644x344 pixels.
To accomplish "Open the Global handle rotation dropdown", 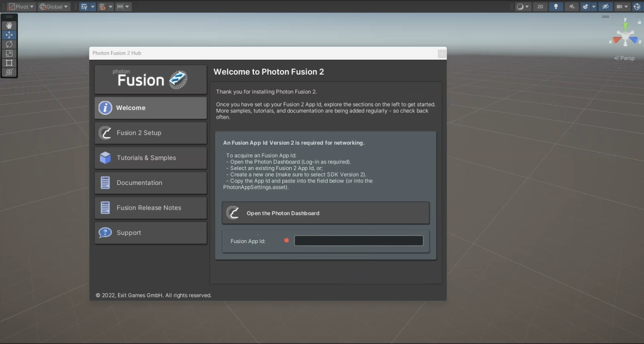I will tap(54, 6).
